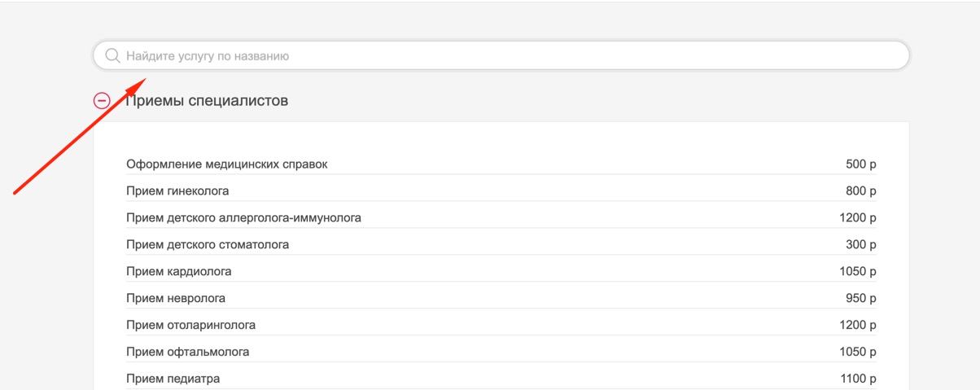Focus the Найдите услугу по названию search box
The height and width of the screenshot is (390, 980).
coord(501,55)
